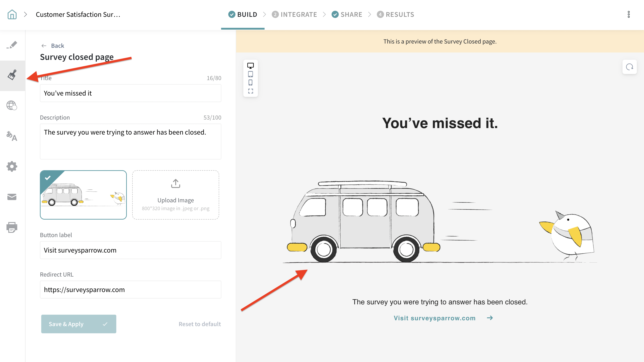
Task: Open the pencil edit icon in sidebar
Action: (x=12, y=45)
